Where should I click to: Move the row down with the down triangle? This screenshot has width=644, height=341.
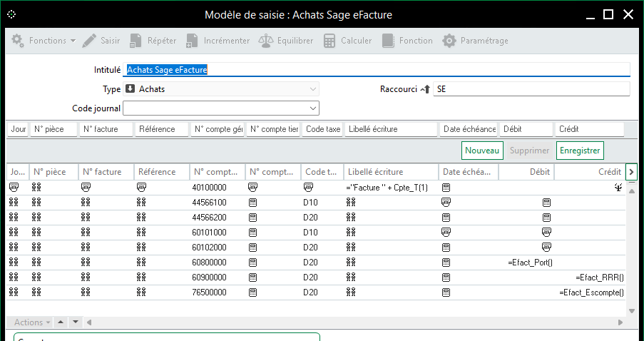[x=76, y=322]
